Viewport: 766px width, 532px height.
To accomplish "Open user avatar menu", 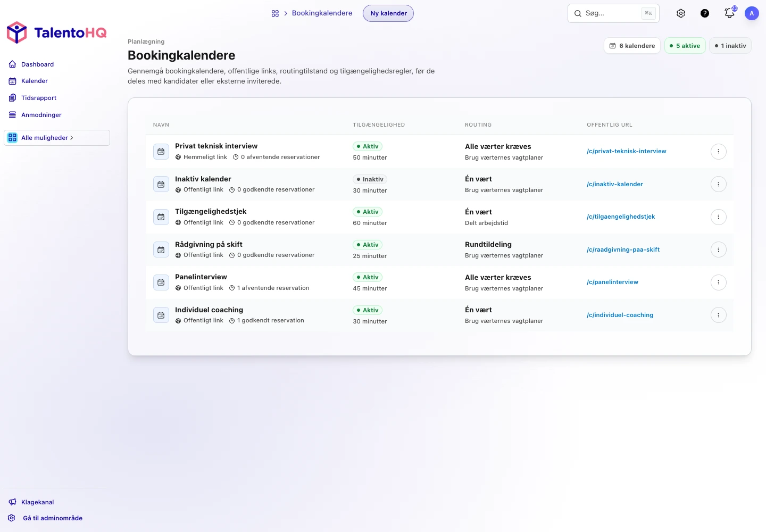I will (x=752, y=13).
